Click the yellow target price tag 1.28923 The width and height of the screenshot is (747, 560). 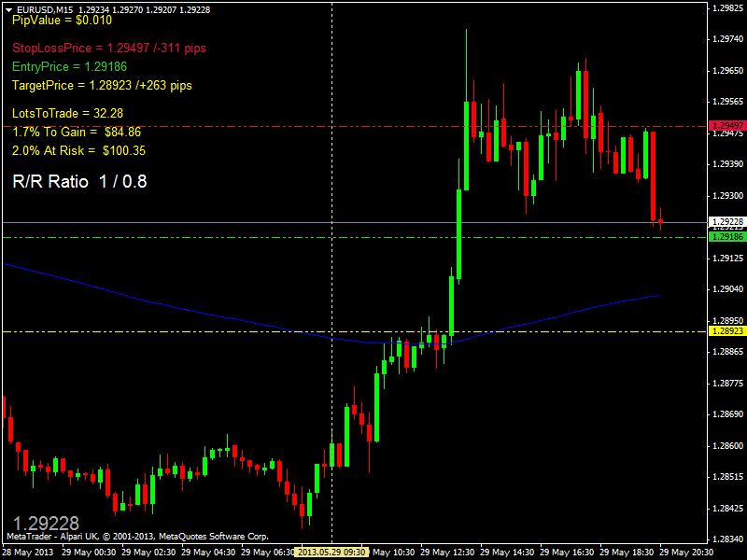coord(727,331)
